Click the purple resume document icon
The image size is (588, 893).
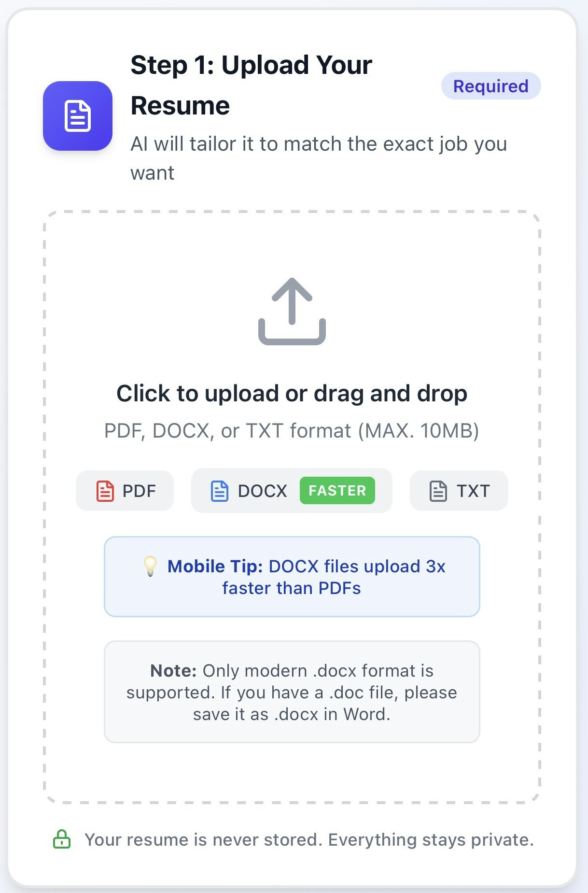(x=79, y=115)
